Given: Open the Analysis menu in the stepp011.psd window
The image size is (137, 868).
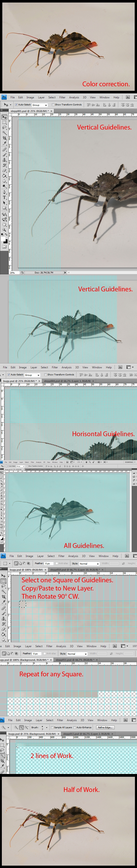Looking at the screenshot, I should click(x=61, y=646).
